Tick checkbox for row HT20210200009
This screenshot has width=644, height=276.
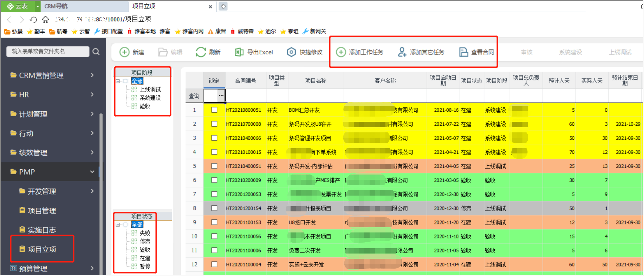214,180
